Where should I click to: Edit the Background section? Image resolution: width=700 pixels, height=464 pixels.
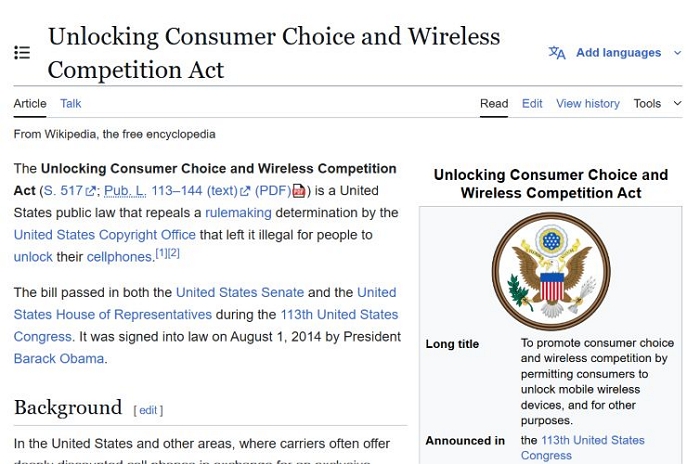[x=148, y=410]
